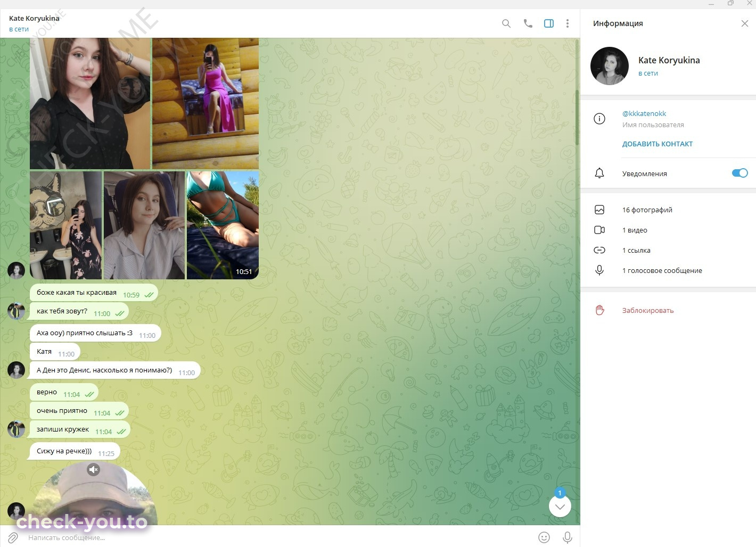Select the message "боже какая ты красивая"
Image resolution: width=756 pixels, height=547 pixels.
coord(94,293)
